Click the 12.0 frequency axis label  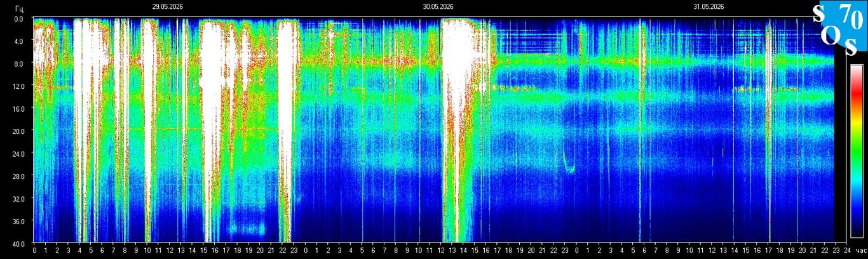point(18,86)
